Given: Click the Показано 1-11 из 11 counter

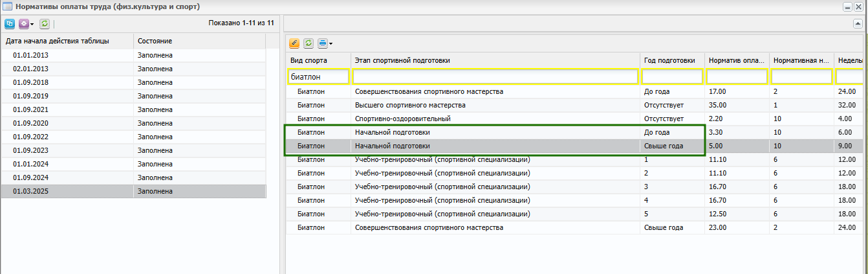Looking at the screenshot, I should pyautogui.click(x=241, y=23).
